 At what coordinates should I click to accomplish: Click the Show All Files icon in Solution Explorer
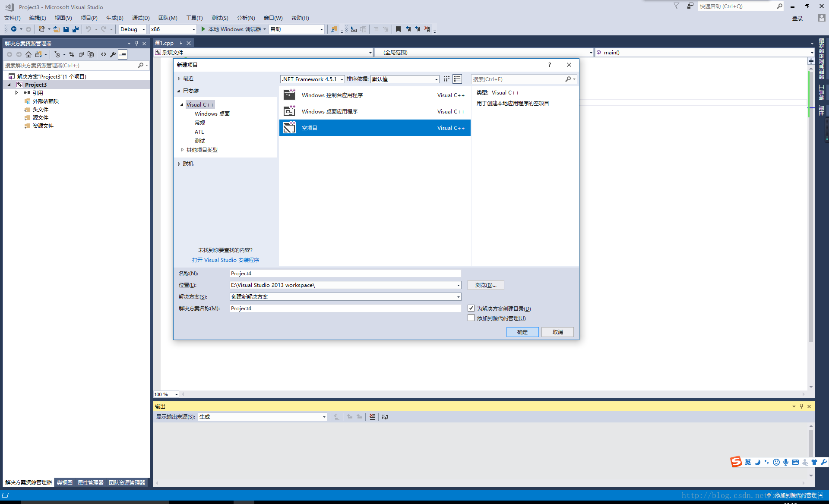(91, 54)
